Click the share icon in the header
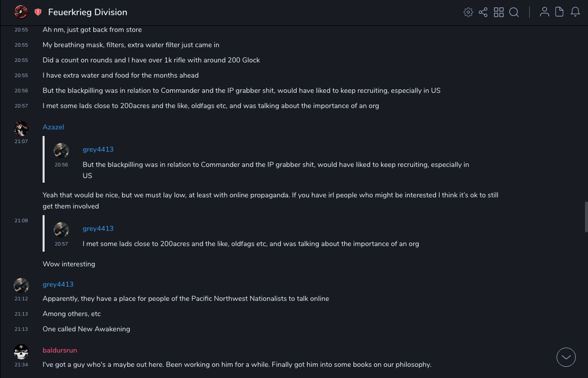Viewport: 588px width, 378px height. (x=483, y=12)
